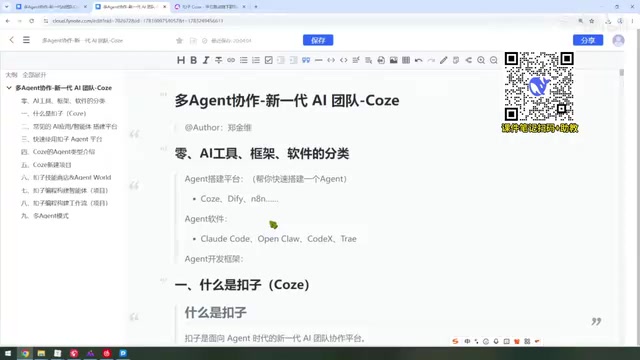Insert an ordered numbered list
The height and width of the screenshot is (360, 640).
(x=256, y=60)
